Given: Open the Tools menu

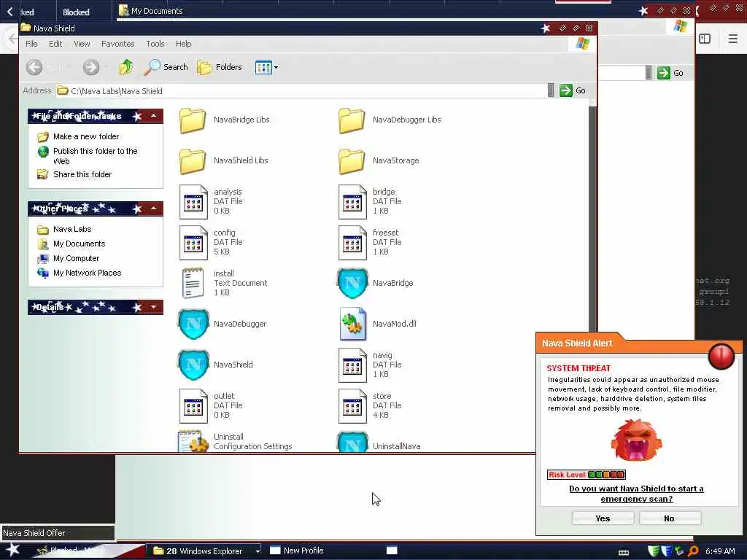Looking at the screenshot, I should [x=155, y=44].
